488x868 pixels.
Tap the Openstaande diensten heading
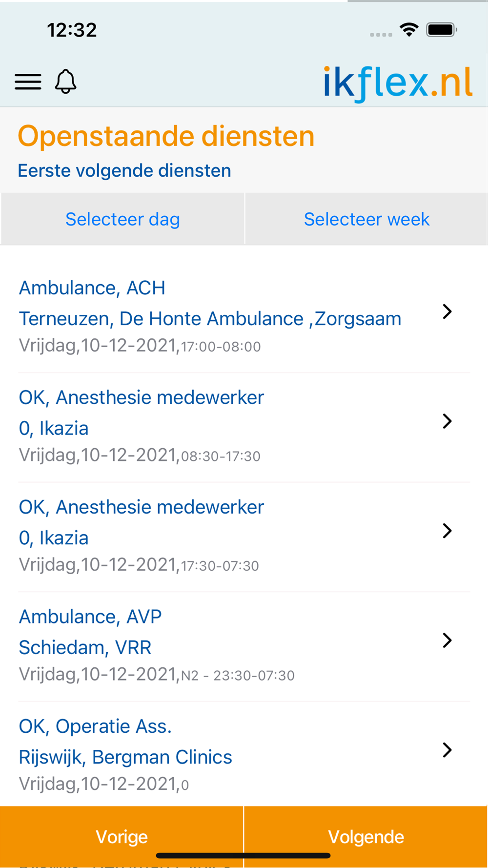click(166, 136)
